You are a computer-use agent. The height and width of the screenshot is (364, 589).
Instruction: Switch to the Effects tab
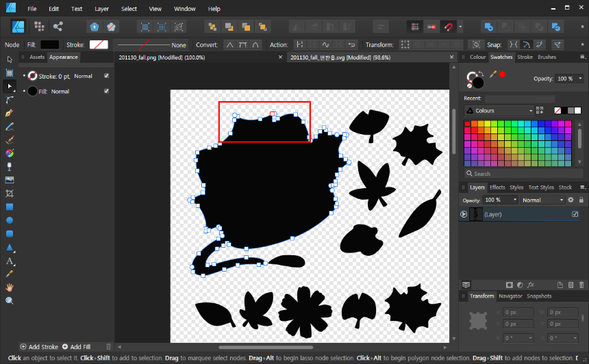pos(497,187)
